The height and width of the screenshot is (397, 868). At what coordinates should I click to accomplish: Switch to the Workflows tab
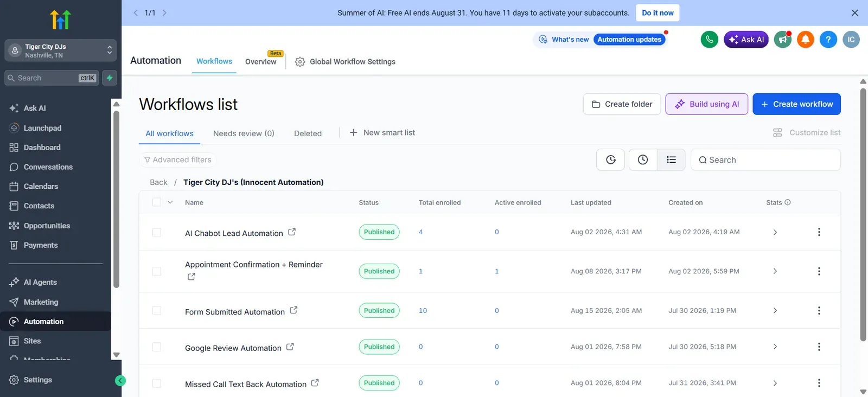click(x=214, y=61)
